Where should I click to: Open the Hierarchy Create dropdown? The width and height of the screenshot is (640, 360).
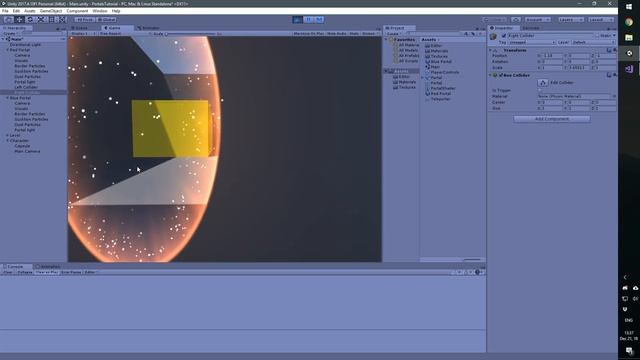pyautogui.click(x=10, y=33)
